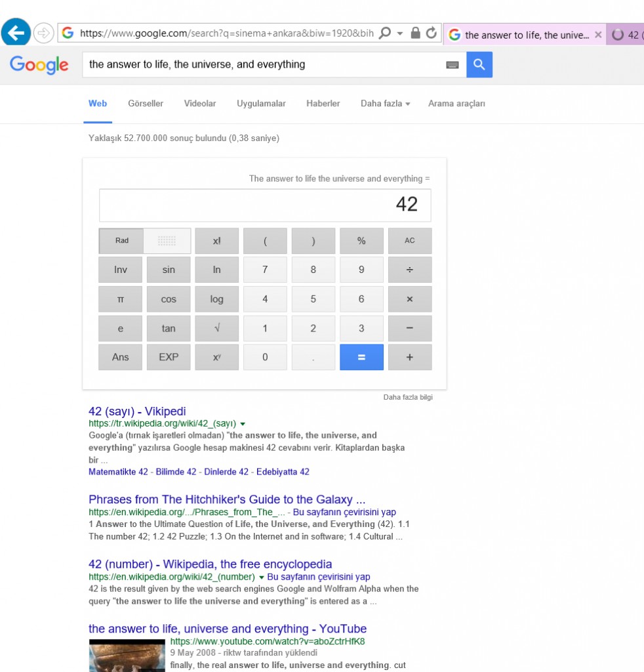644x672 pixels.
Task: Toggle calculator to Deg mode (dotted half)
Action: tap(167, 240)
